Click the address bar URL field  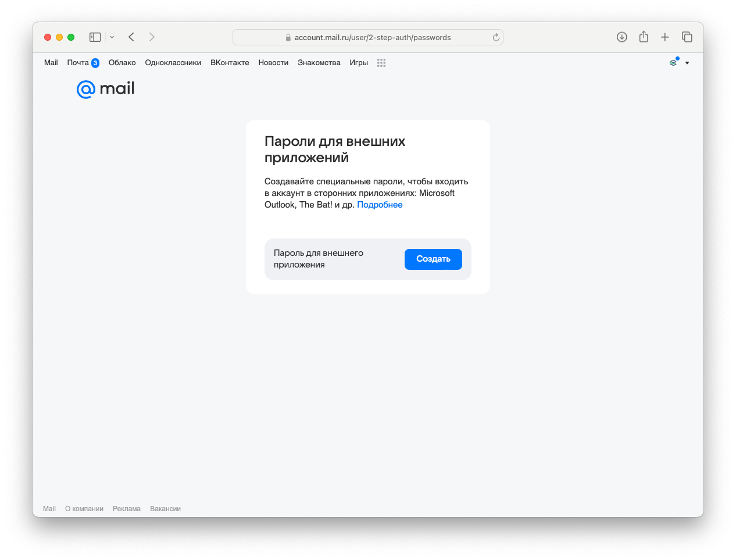[372, 37]
